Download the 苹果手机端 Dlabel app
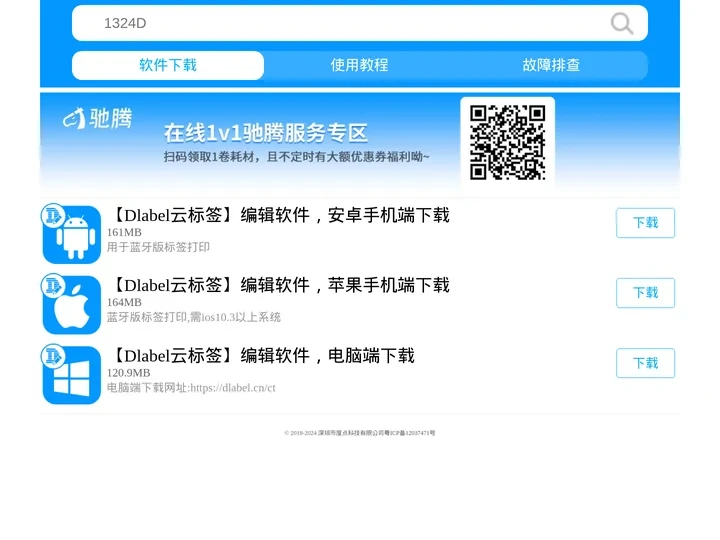This screenshot has height=540, width=720. point(645,293)
